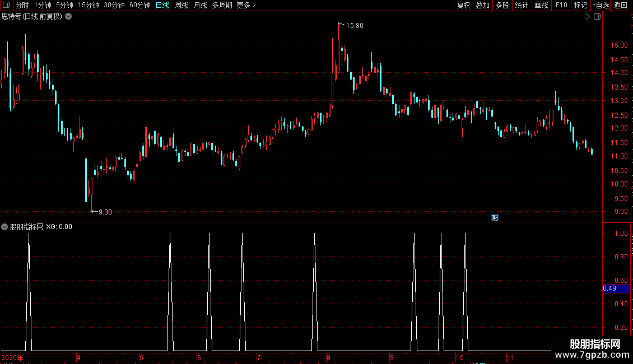Click the 多股 multi-stock button
Image resolution: width=633 pixels, height=364 pixels.
pos(502,5)
